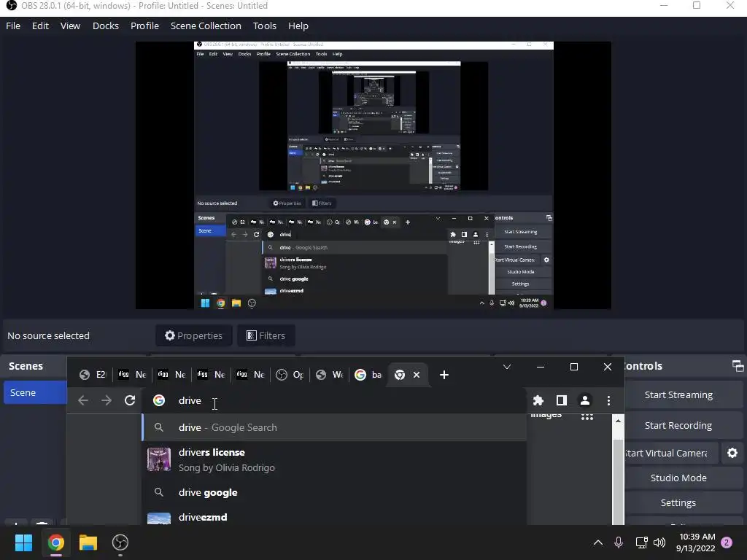Close the active Chrome tab

click(x=417, y=375)
